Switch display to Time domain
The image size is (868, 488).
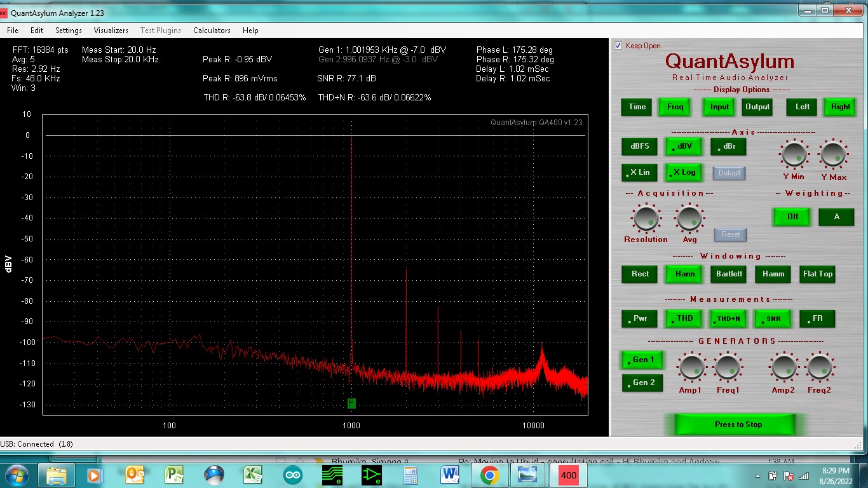coord(637,107)
